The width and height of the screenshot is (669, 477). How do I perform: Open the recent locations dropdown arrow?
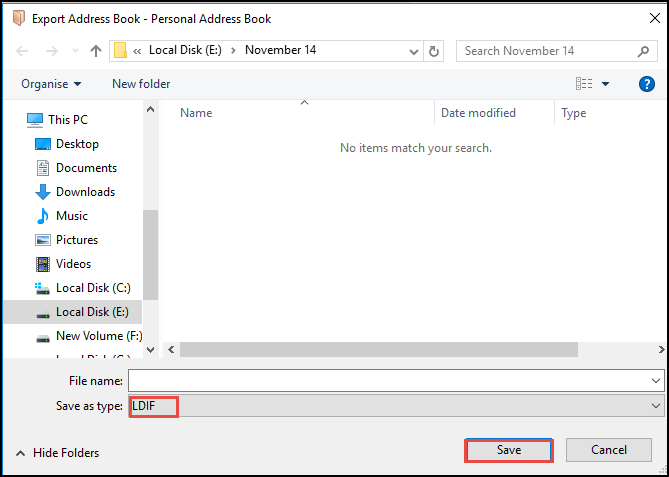click(76, 51)
